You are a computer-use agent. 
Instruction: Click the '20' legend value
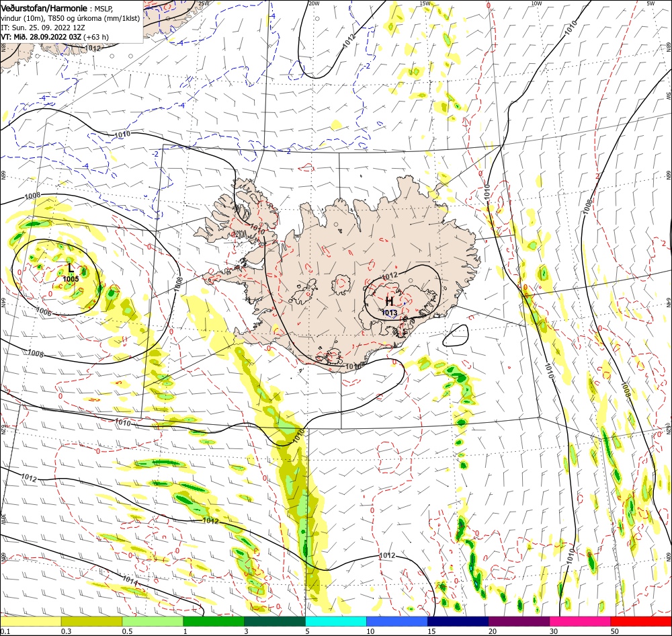(x=493, y=631)
